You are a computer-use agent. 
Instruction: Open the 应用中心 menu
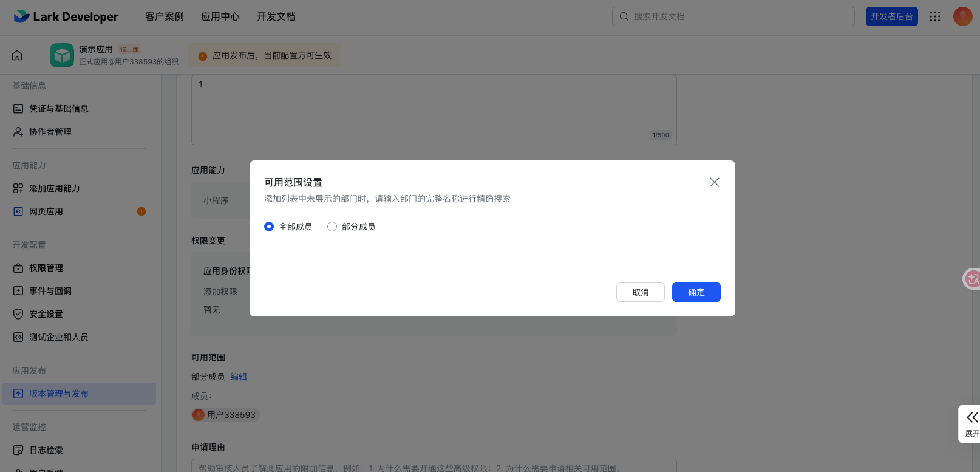[x=220, y=16]
